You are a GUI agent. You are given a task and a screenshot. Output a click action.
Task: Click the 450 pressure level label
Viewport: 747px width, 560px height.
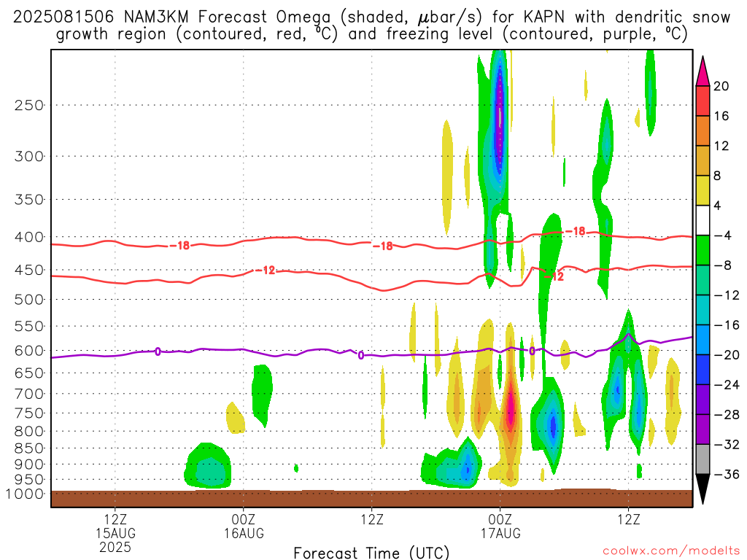(29, 270)
